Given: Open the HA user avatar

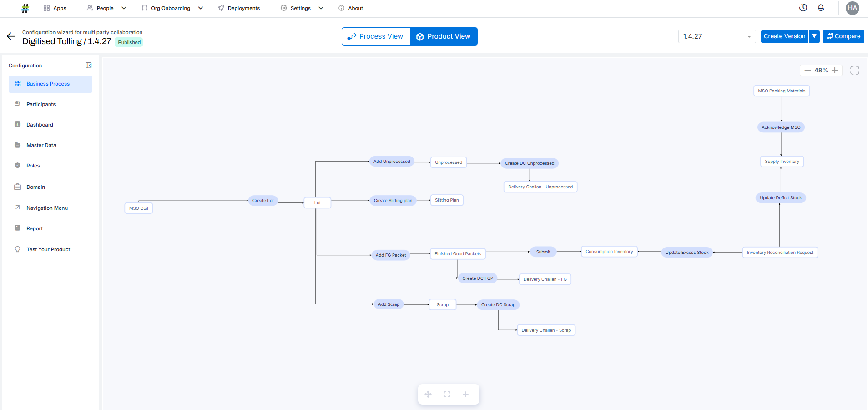Looking at the screenshot, I should point(852,8).
